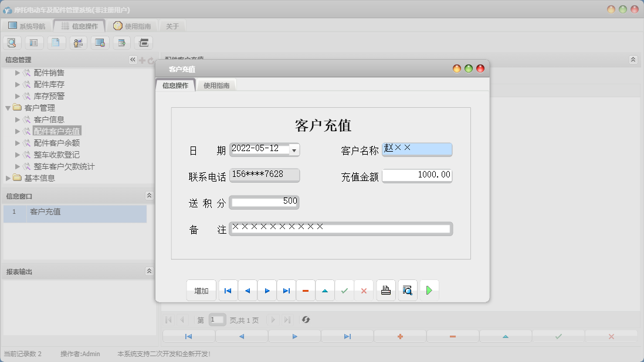Click the magnifier search icon in the toolbar
This screenshot has width=644, height=362.
pos(12,42)
